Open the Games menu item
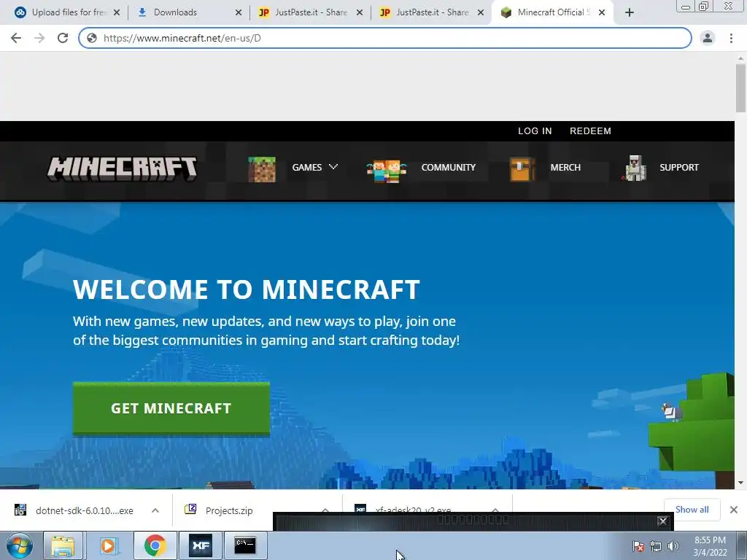Viewport: 747px width, 560px height. [x=307, y=168]
